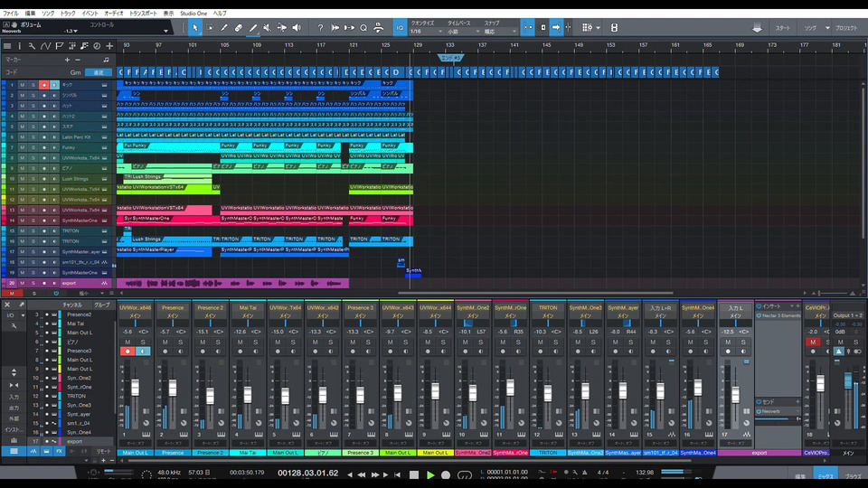Image resolution: width=868 pixels, height=488 pixels.
Task: Open the プロジェクト page button
Action: [x=846, y=28]
